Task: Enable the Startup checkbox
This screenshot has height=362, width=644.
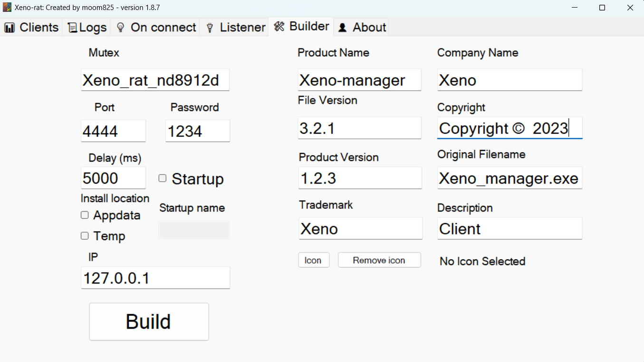Action: tap(162, 178)
